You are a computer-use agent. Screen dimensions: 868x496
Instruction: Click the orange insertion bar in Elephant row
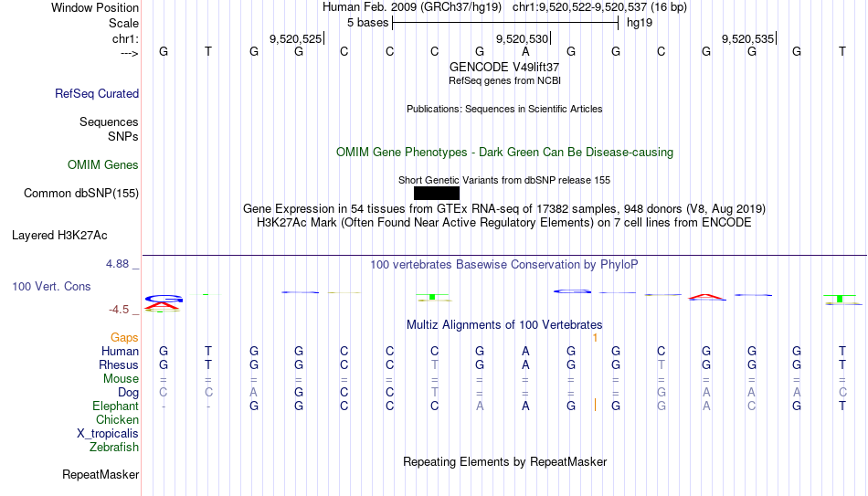pyautogui.click(x=595, y=406)
